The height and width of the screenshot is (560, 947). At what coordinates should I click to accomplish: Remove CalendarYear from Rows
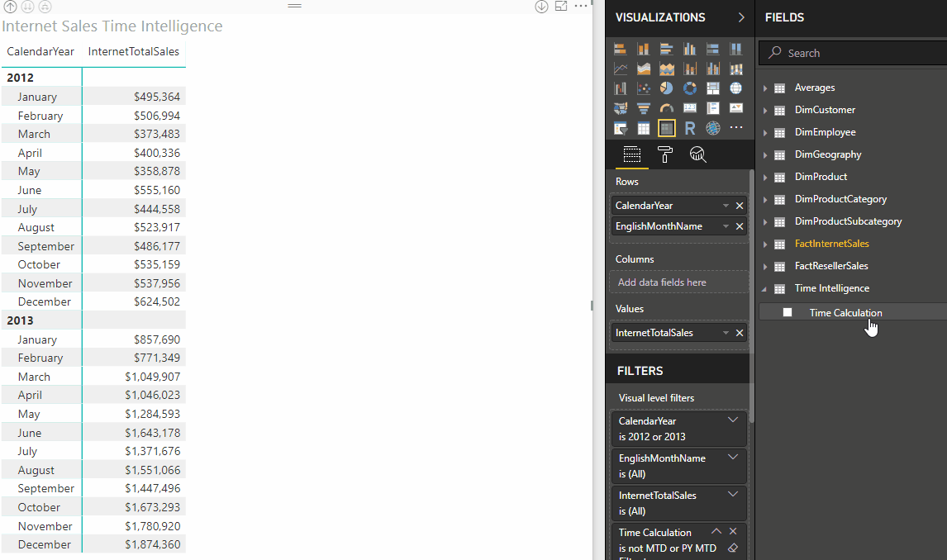(740, 206)
